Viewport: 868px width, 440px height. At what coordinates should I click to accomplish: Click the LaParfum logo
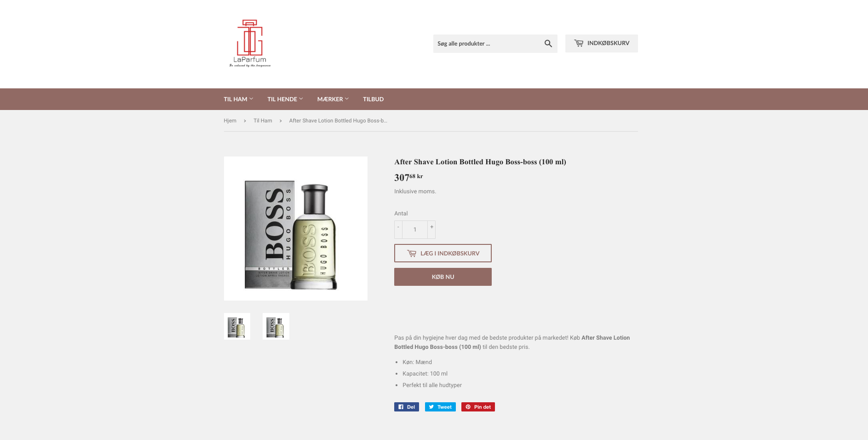pos(250,43)
